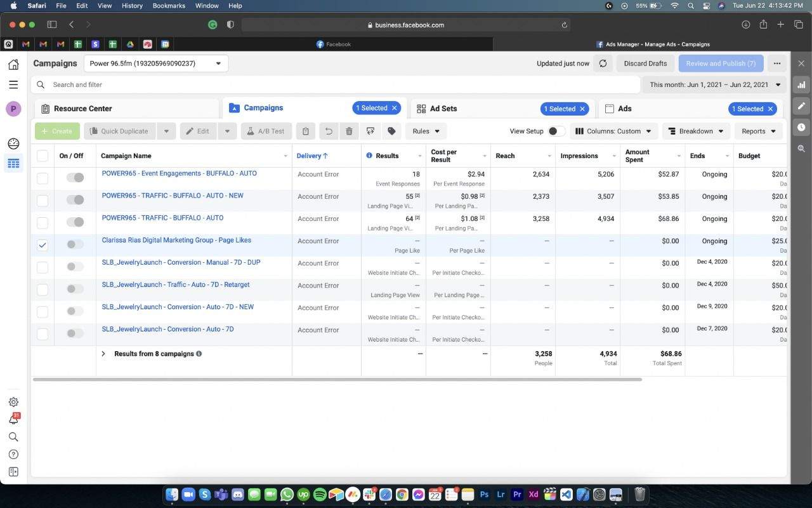812x508 pixels.
Task: Clear the Campaigns tab 1 Selected filter X
Action: 394,108
